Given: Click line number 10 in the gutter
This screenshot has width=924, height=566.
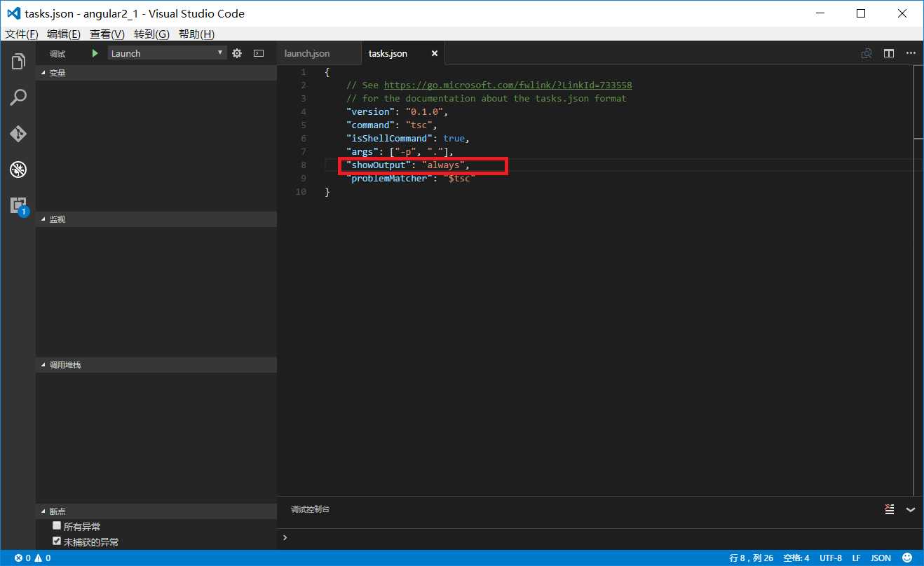Looking at the screenshot, I should tap(301, 191).
